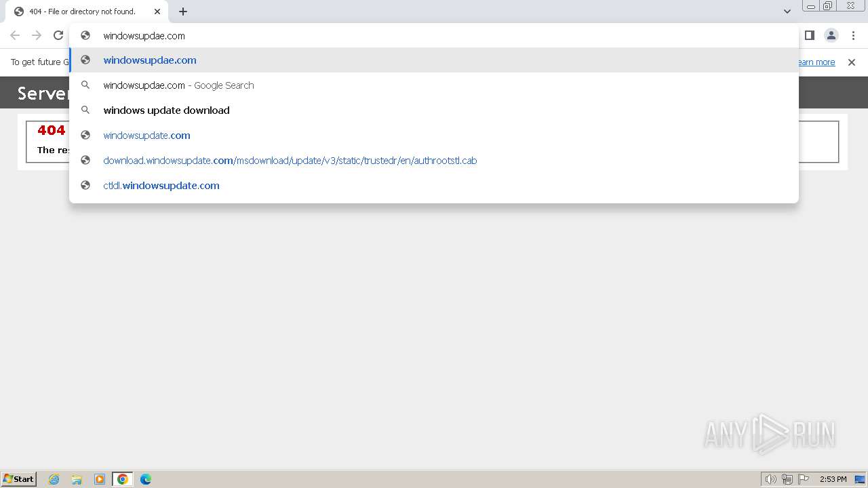Switch to the '404 - File or directory not found' tab

coord(87,12)
